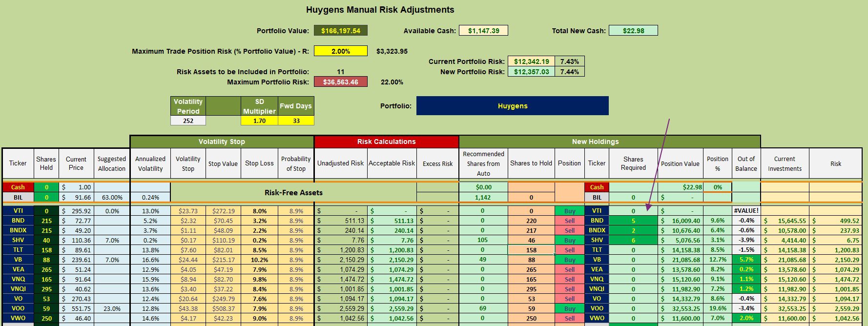Edit the Fwd Days value 33
This screenshot has height=326, width=868.
[296, 121]
